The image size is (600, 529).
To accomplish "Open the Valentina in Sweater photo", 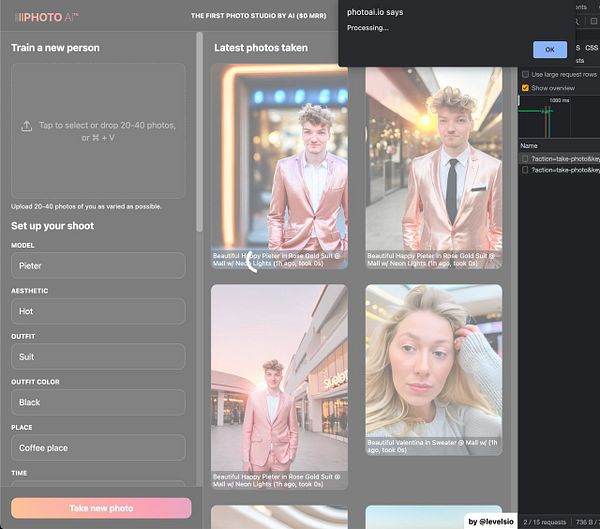I will point(434,370).
